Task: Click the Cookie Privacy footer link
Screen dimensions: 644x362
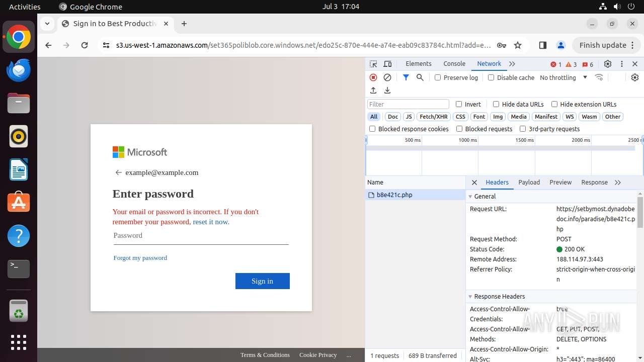Action: pos(318,355)
